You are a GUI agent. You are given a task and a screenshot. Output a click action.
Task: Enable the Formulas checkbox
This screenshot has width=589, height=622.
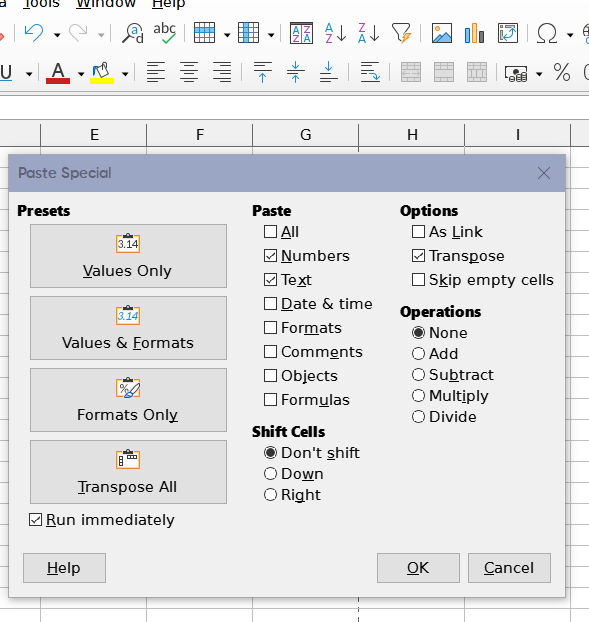[x=271, y=399]
